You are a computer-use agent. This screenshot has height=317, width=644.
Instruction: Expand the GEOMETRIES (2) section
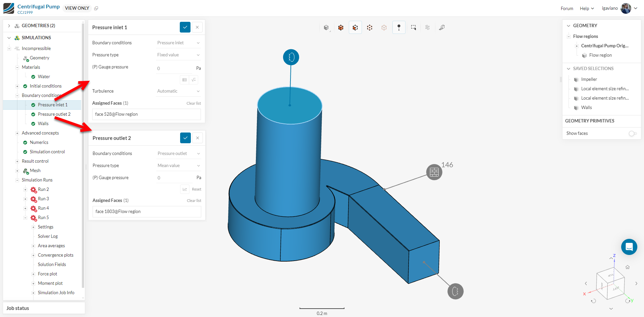[9, 26]
